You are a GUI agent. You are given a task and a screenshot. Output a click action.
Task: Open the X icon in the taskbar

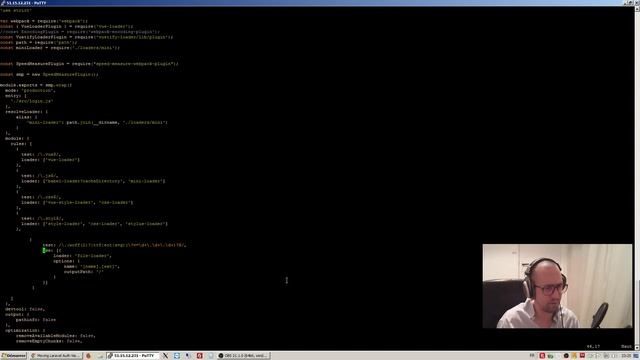tap(165, 356)
